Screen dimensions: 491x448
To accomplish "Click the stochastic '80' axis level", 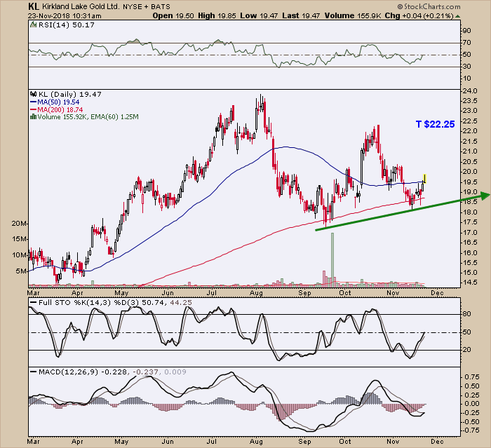I will [467, 314].
